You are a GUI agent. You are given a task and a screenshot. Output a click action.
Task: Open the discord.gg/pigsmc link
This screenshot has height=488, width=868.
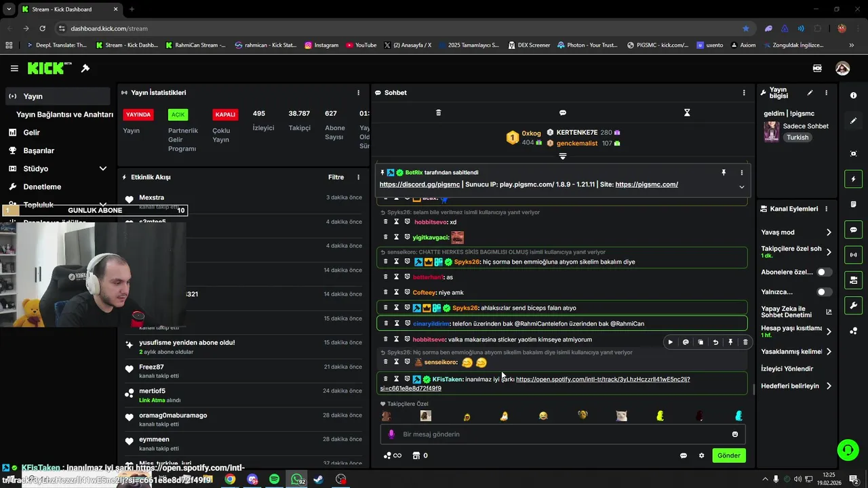(x=420, y=184)
